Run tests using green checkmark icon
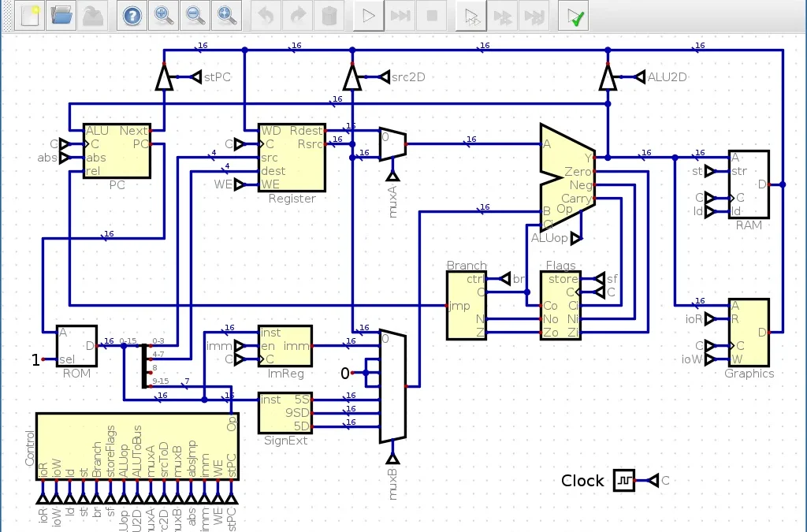Screen dimensions: 807x532 coord(574,15)
